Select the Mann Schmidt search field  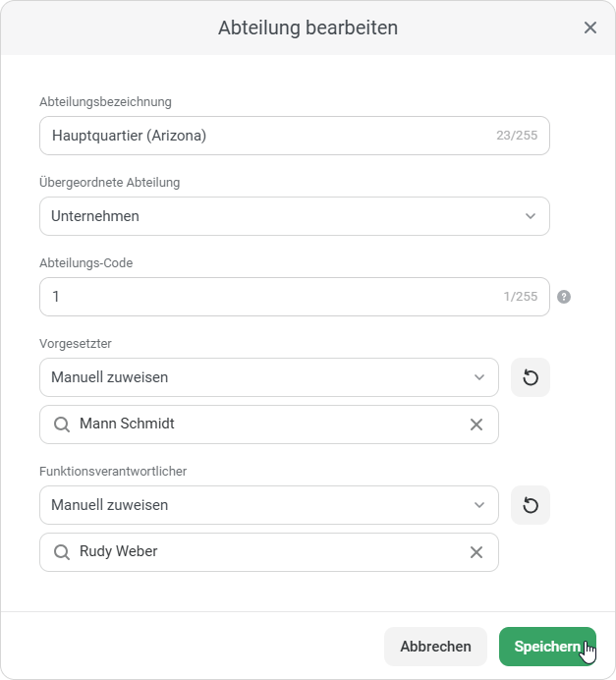coord(265,425)
